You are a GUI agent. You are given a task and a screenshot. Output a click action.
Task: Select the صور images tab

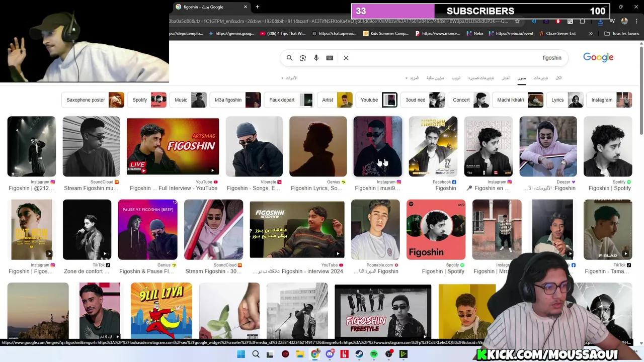(522, 78)
